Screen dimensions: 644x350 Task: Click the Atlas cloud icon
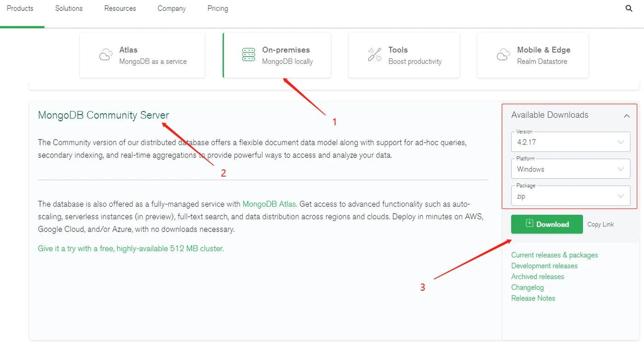point(106,55)
